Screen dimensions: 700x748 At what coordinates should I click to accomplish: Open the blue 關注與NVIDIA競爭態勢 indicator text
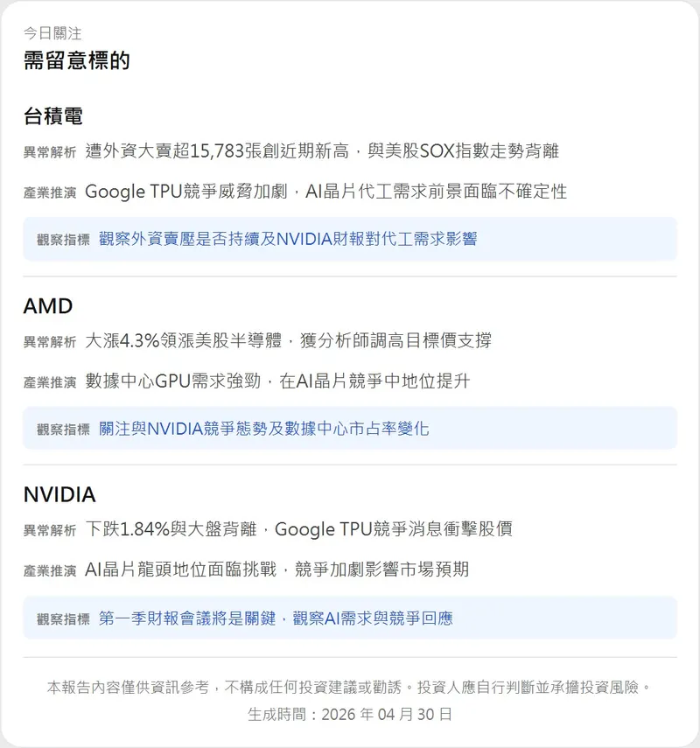pyautogui.click(x=263, y=429)
